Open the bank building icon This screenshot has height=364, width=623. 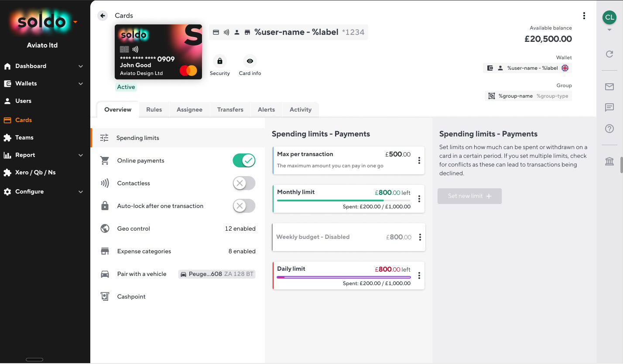pyautogui.click(x=609, y=162)
